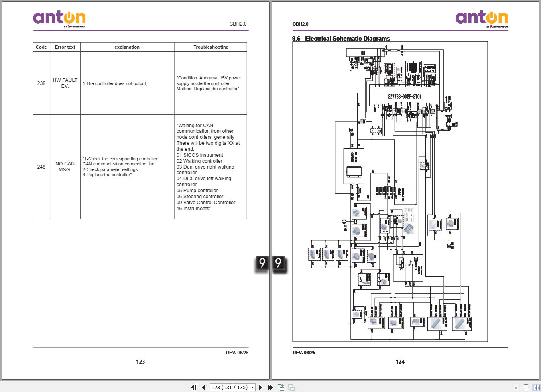Jump to the first page using the double-arrow icon

194,387
